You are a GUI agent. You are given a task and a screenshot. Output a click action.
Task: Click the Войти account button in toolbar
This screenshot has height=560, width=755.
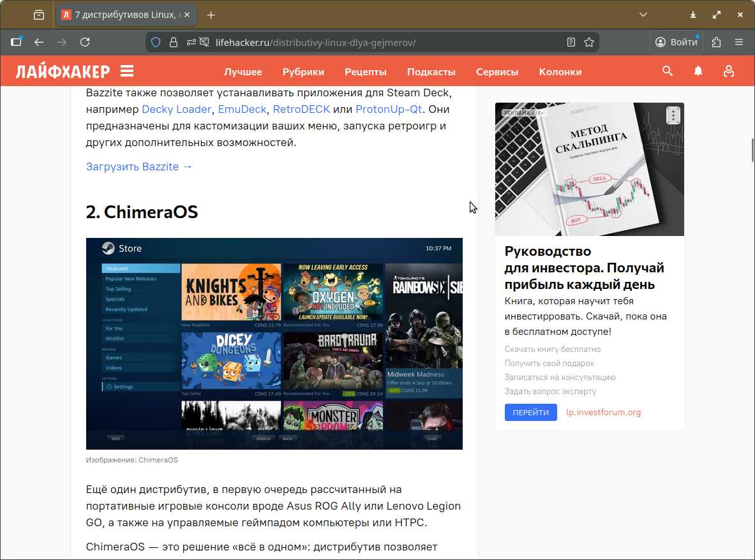coord(677,42)
